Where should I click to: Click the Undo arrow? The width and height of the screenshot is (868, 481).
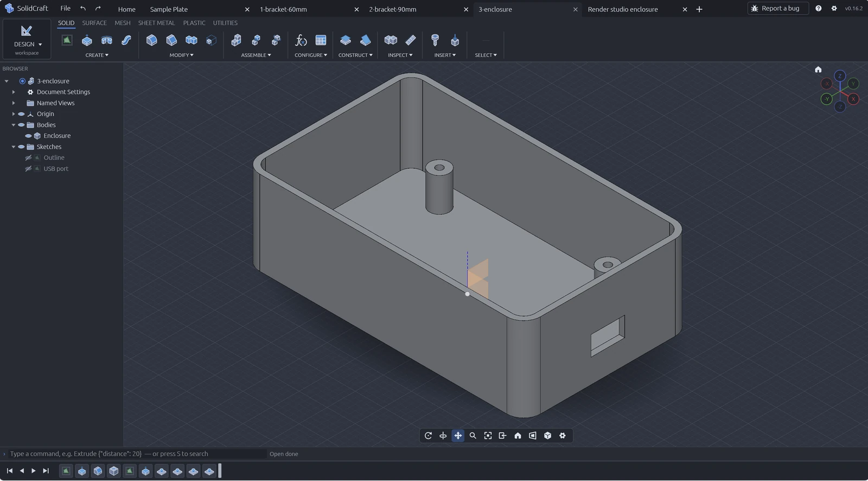[x=83, y=9]
